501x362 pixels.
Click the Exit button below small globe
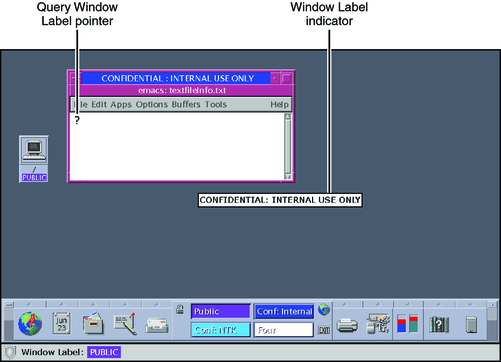[324, 330]
